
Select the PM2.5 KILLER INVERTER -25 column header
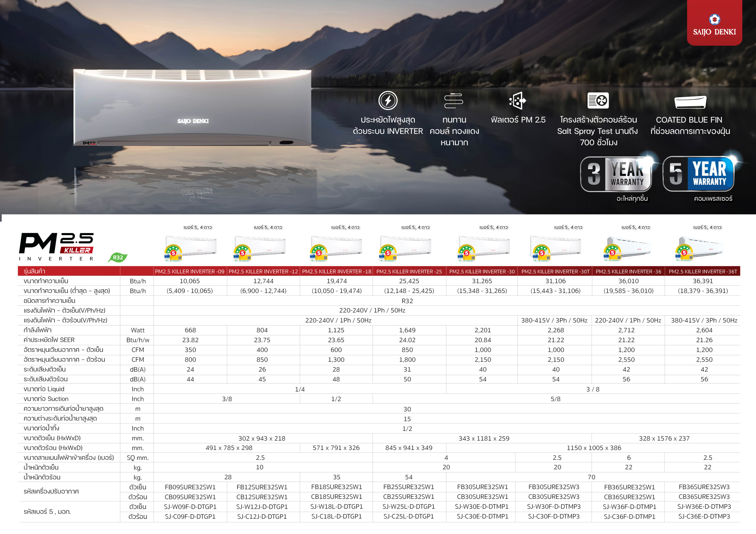pyautogui.click(x=409, y=271)
